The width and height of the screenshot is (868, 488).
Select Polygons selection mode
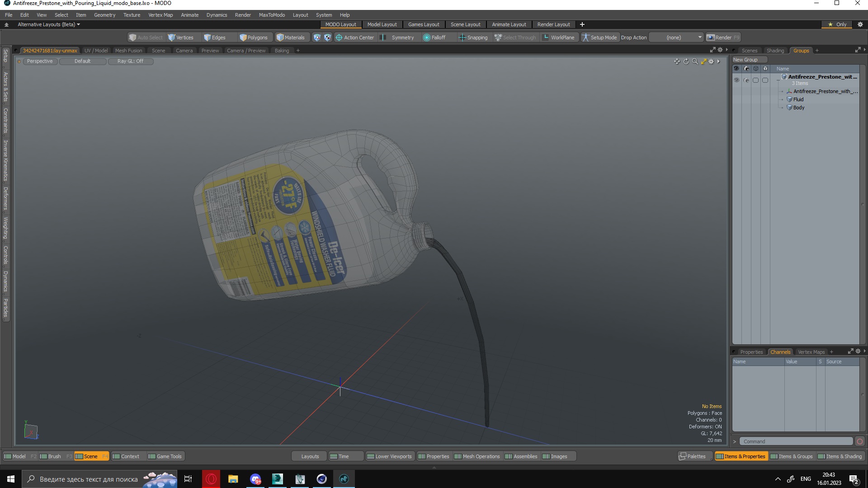[x=254, y=38]
